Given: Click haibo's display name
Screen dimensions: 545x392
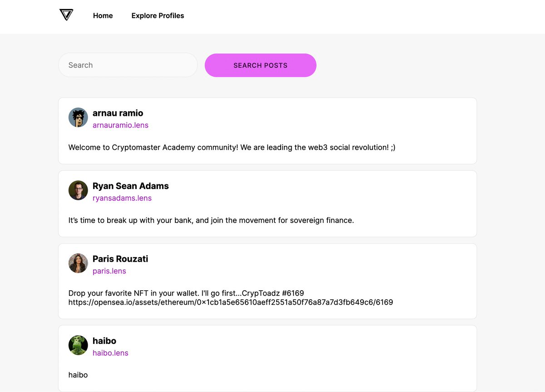Looking at the screenshot, I should tap(104, 341).
